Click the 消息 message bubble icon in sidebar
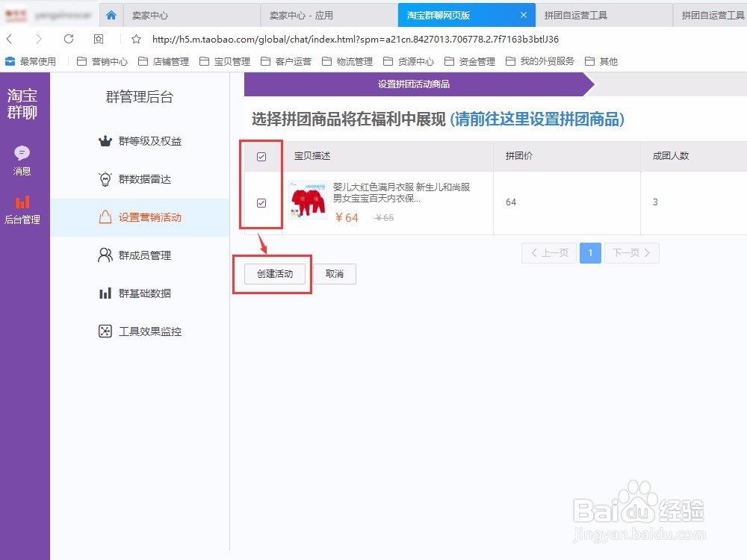This screenshot has width=747, height=560. coord(22,153)
